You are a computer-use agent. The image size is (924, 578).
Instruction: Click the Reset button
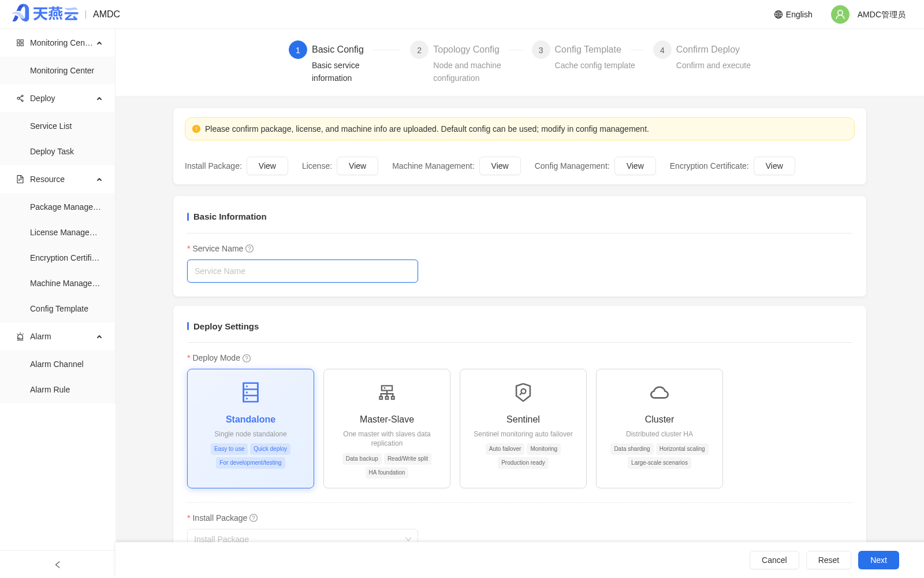click(x=829, y=560)
